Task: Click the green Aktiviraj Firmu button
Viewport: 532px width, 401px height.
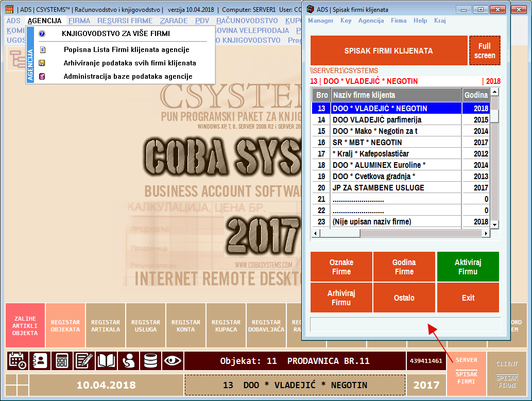Action: pos(468,267)
